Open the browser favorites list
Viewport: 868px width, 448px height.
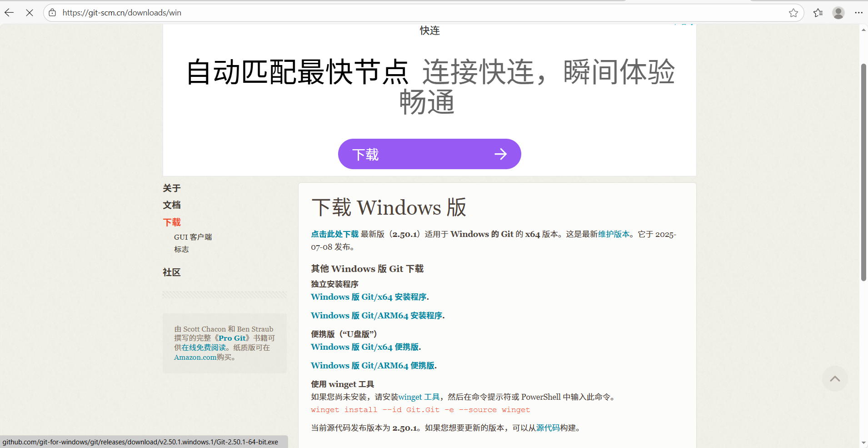pyautogui.click(x=818, y=13)
